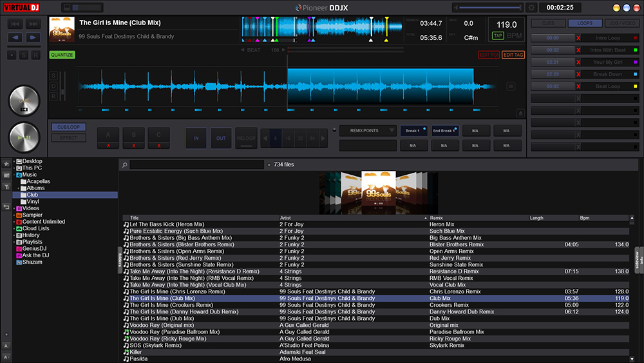Toggle the D button beside the waveform

tap(53, 86)
